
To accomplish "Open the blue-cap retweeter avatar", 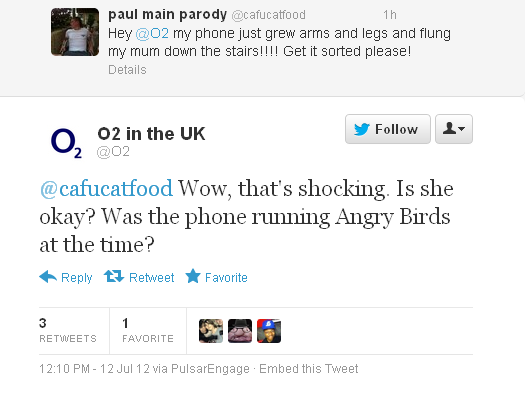I will point(269,331).
